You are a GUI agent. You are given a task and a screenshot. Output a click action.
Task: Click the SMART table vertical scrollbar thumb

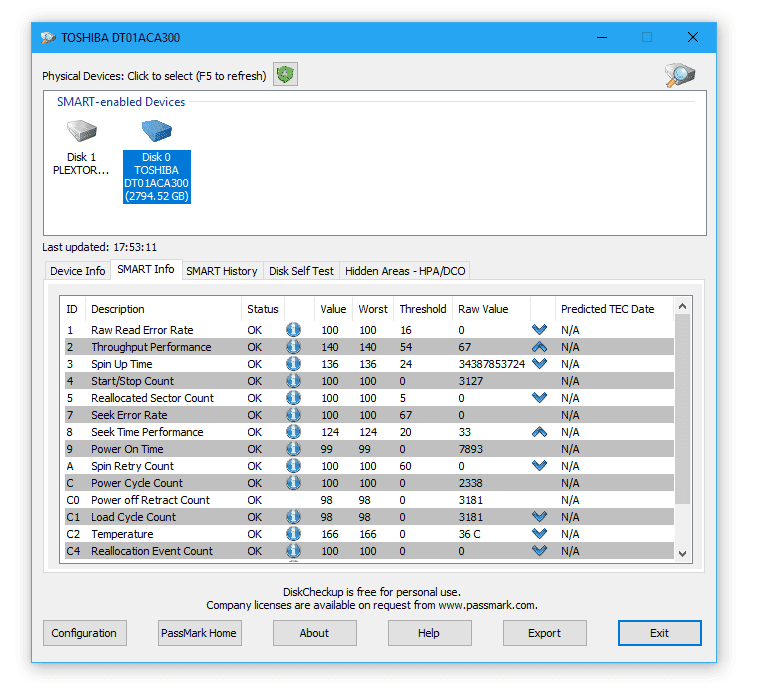[683, 409]
